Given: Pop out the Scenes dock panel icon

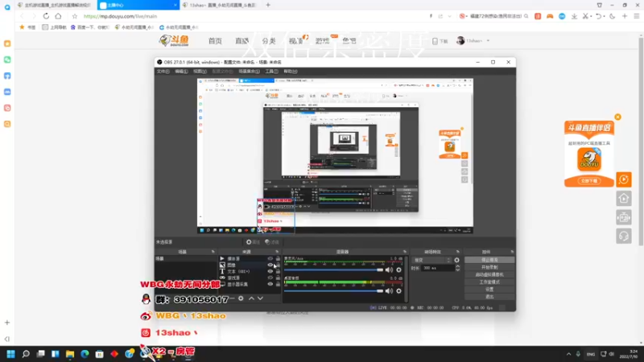Looking at the screenshot, I should click(213, 252).
